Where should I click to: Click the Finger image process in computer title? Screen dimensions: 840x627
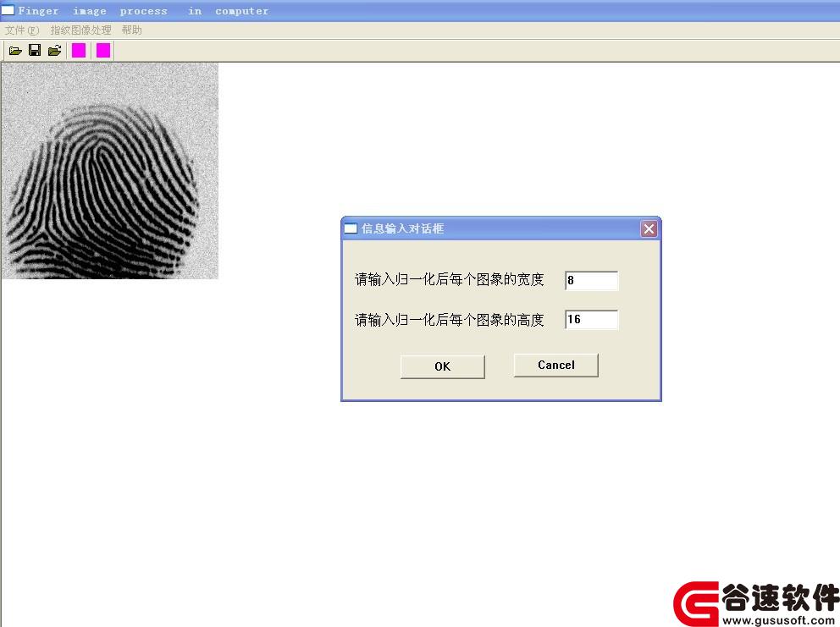(143, 11)
